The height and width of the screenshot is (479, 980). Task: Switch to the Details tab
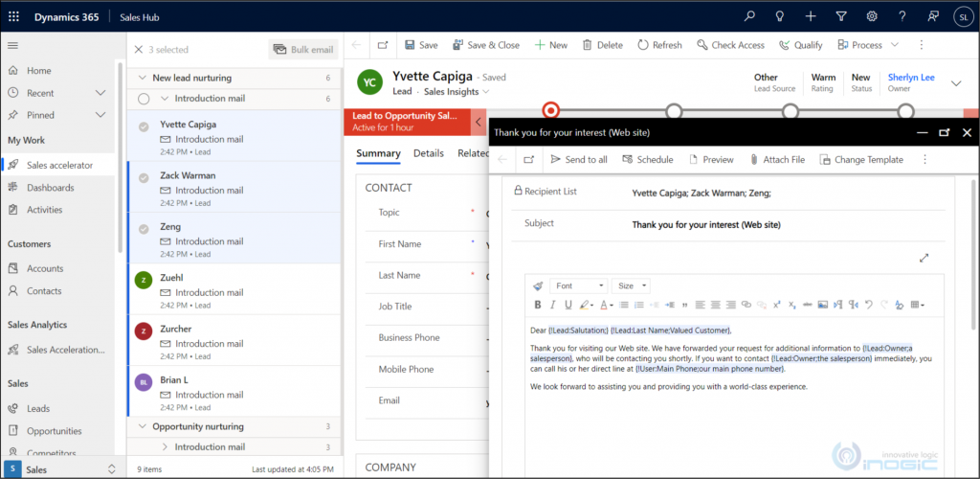click(428, 153)
